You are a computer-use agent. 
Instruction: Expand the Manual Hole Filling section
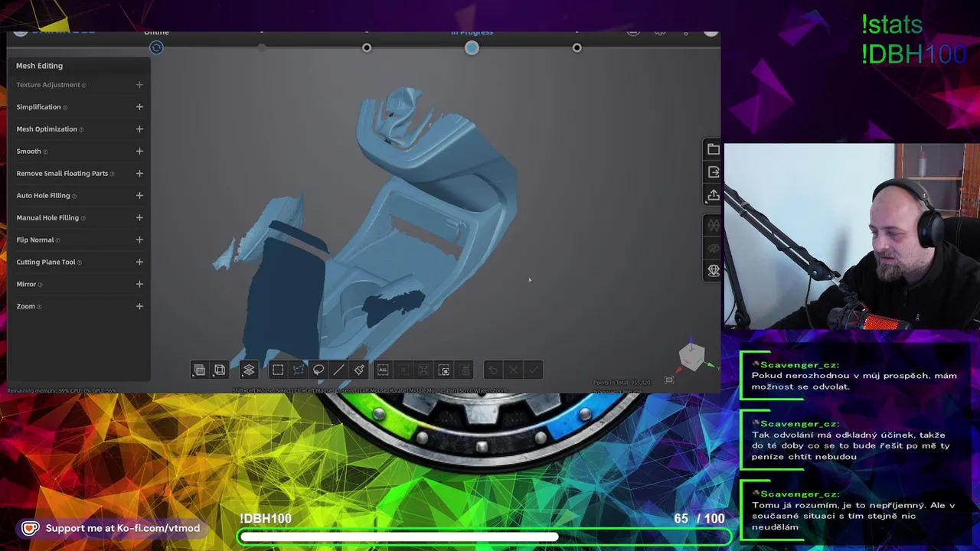point(139,218)
